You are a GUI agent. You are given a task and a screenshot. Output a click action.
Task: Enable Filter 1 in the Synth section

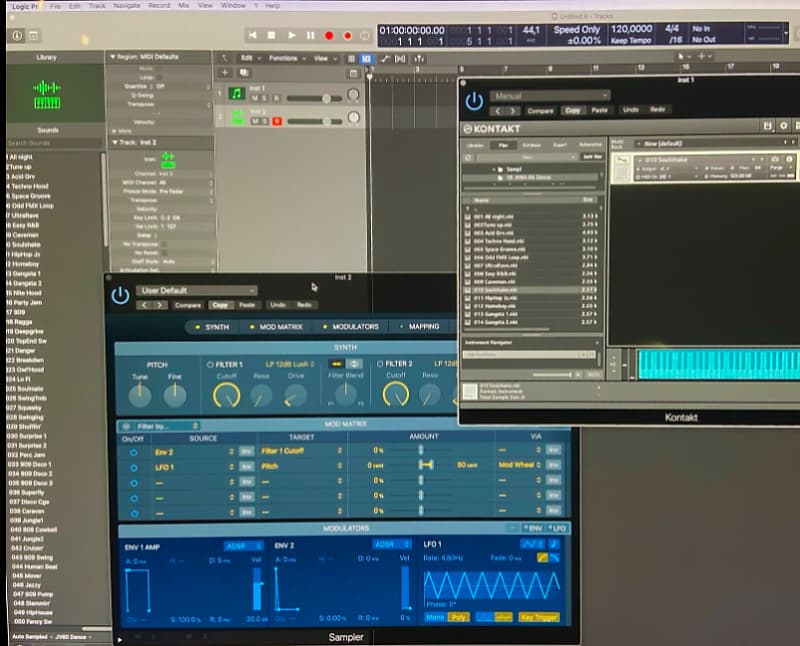[210, 364]
